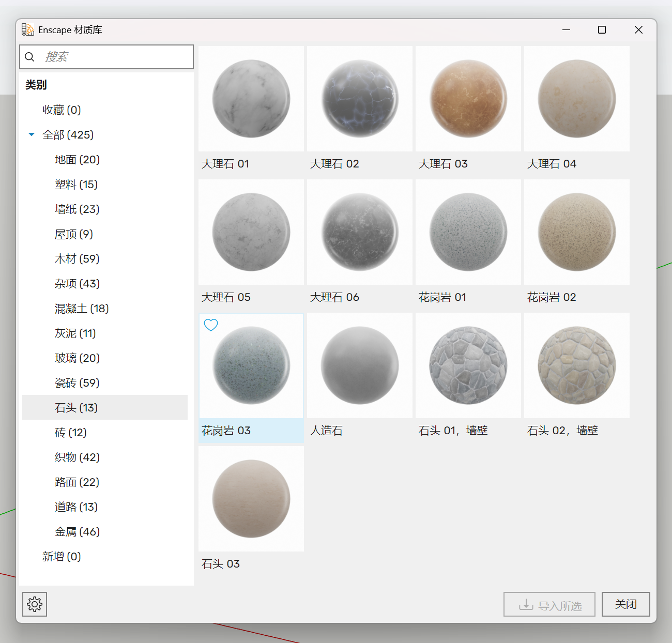Click the search magnifier icon
This screenshot has height=643, width=672.
30,57
